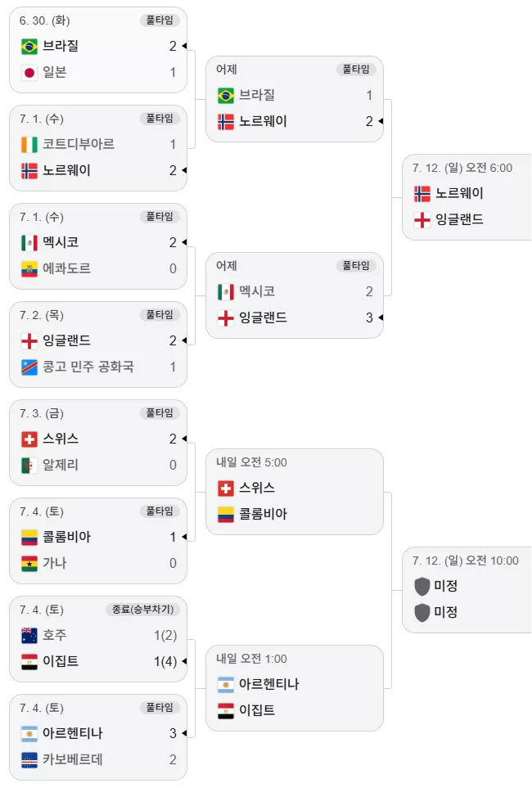Open the Mexico vs England quarterfinal card
The image size is (532, 788).
(x=295, y=295)
